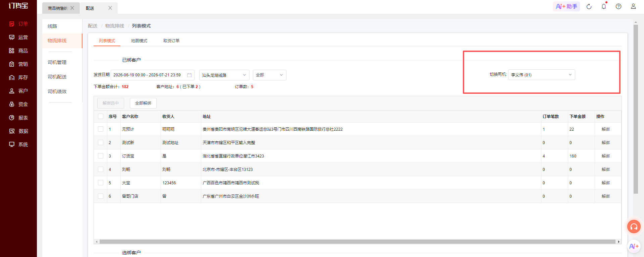Check the row for 测试新

101,142
